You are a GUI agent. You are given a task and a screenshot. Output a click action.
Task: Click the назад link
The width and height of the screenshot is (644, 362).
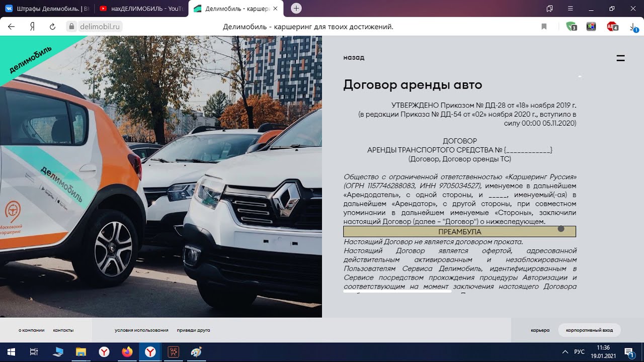(354, 57)
